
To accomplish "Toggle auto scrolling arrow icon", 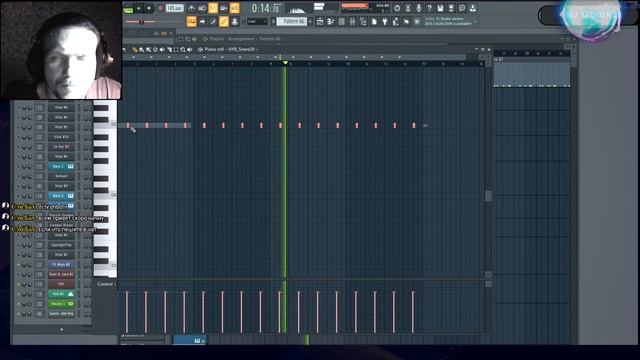I will pos(202,22).
